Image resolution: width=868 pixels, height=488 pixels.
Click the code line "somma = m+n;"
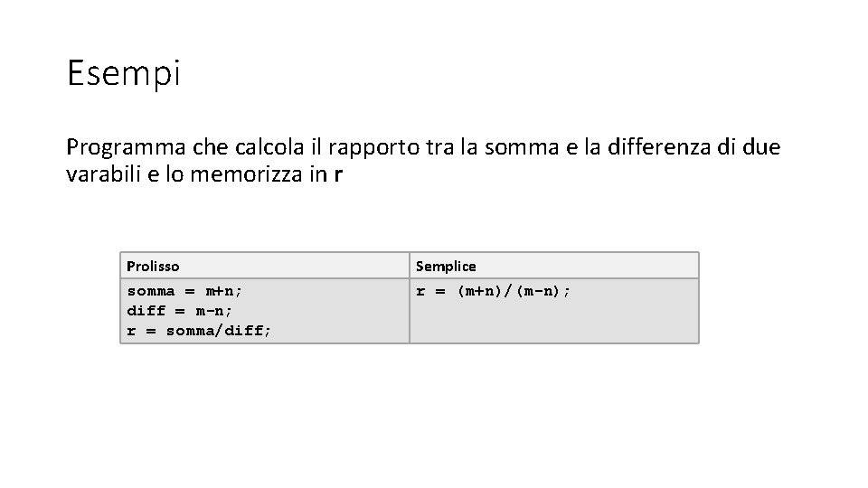184,291
